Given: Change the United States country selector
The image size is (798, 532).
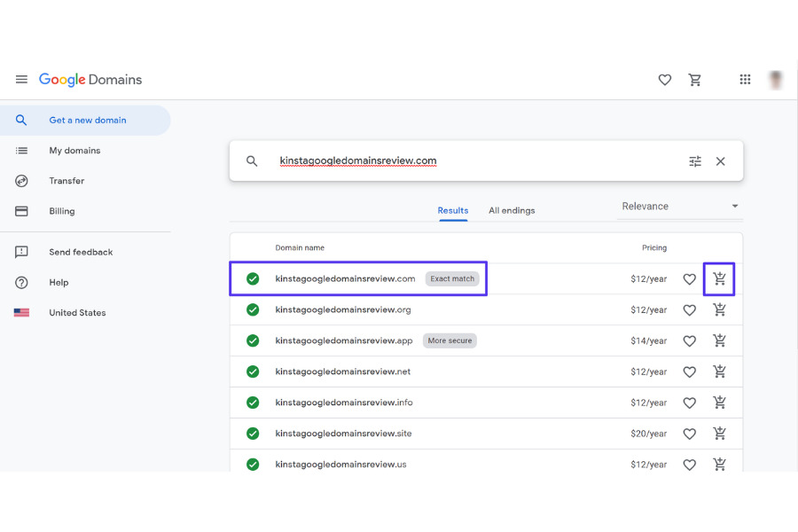Looking at the screenshot, I should 76,313.
